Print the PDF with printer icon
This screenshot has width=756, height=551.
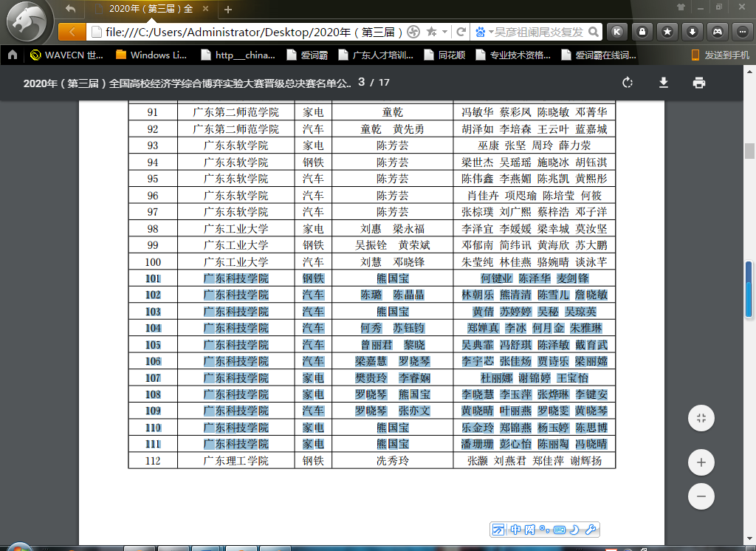[699, 83]
